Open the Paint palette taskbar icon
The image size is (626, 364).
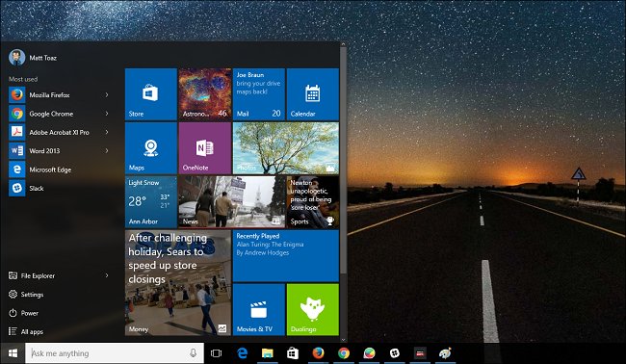point(445,353)
